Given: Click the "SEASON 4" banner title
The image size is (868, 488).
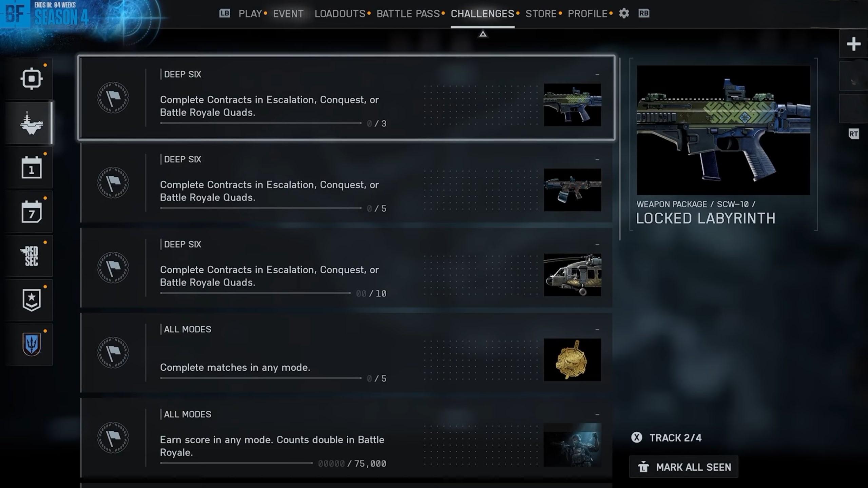Looking at the screenshot, I should [61, 17].
